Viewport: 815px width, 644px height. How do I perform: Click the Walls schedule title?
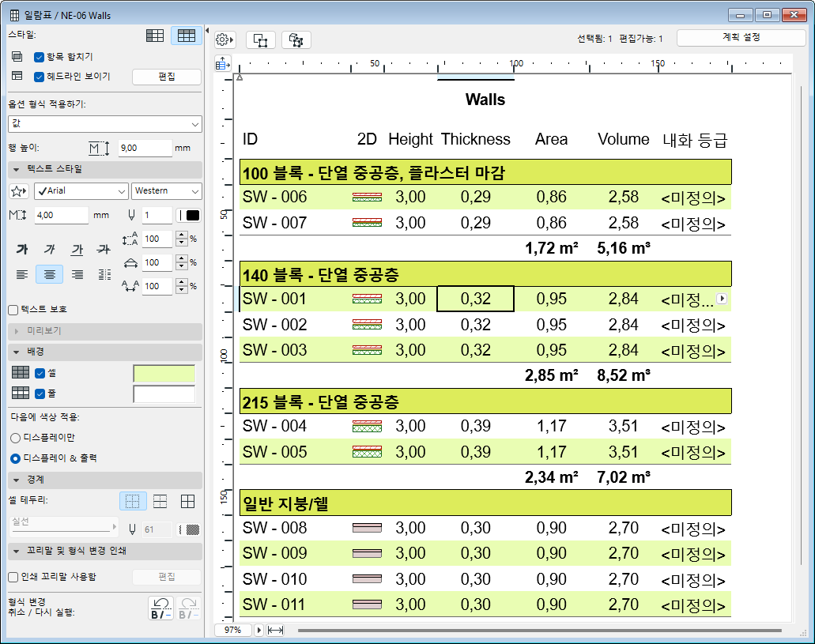click(x=485, y=100)
